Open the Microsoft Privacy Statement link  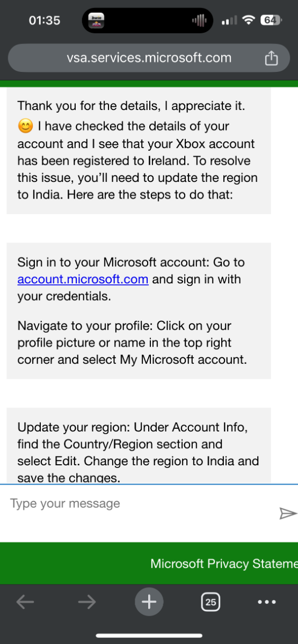click(x=224, y=563)
